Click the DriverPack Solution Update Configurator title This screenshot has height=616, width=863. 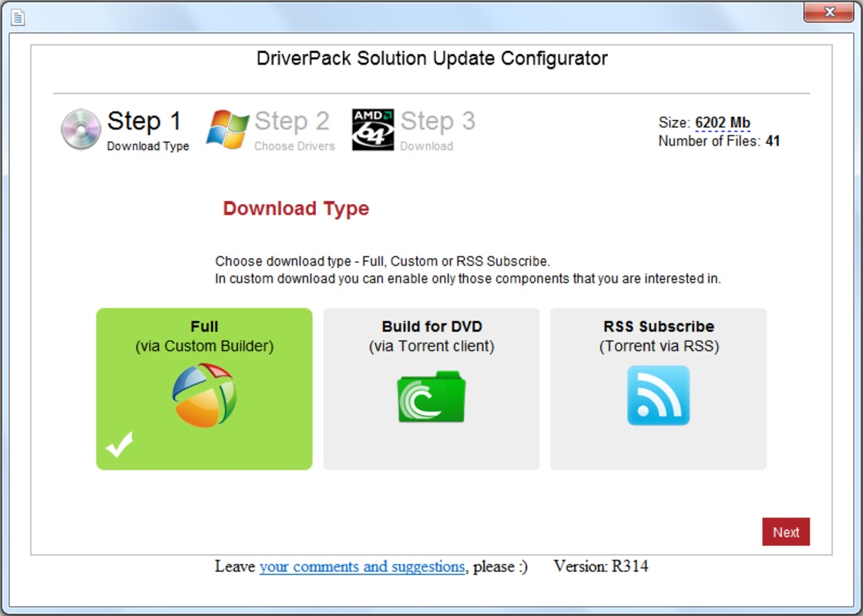[x=432, y=59]
